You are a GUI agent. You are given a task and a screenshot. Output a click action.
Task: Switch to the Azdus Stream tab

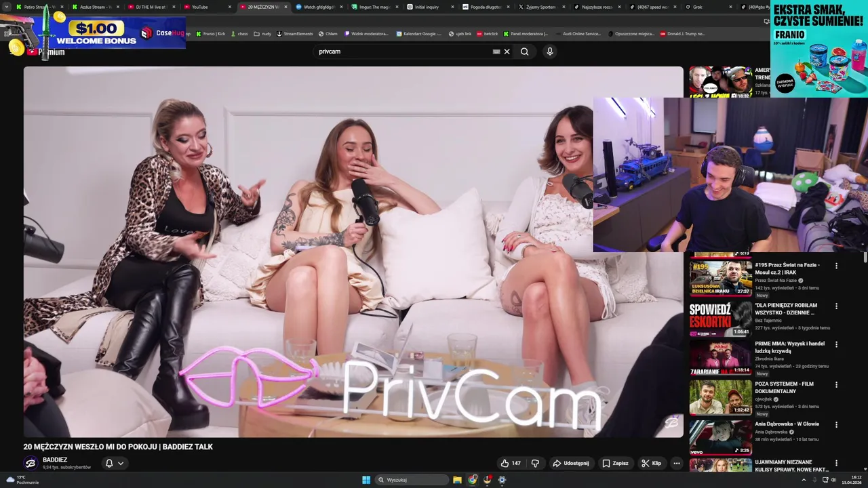click(94, 7)
